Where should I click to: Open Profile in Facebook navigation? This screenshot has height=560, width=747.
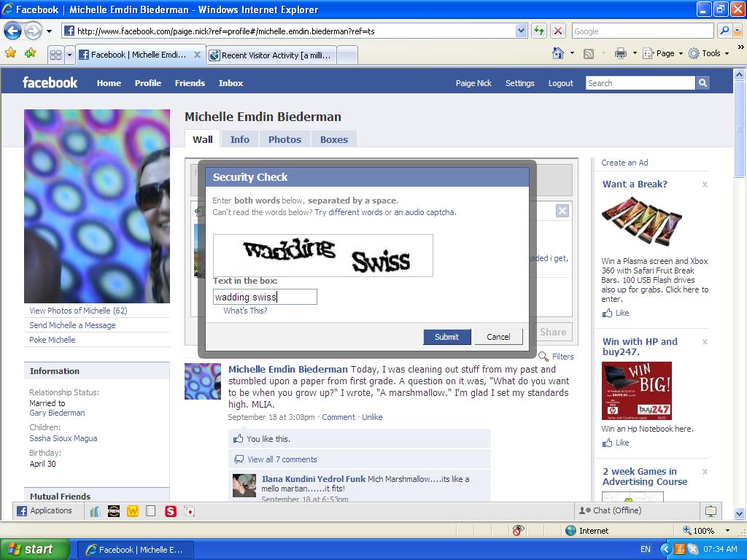147,83
